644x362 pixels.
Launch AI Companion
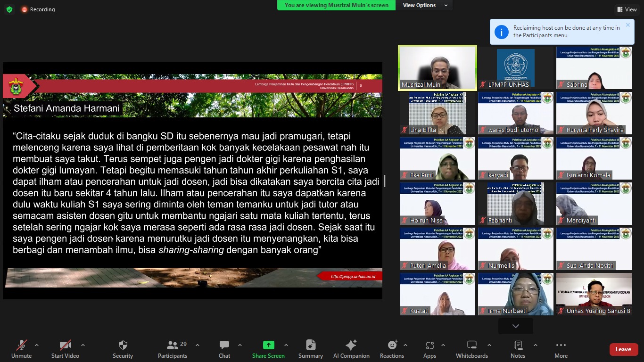pos(351,349)
